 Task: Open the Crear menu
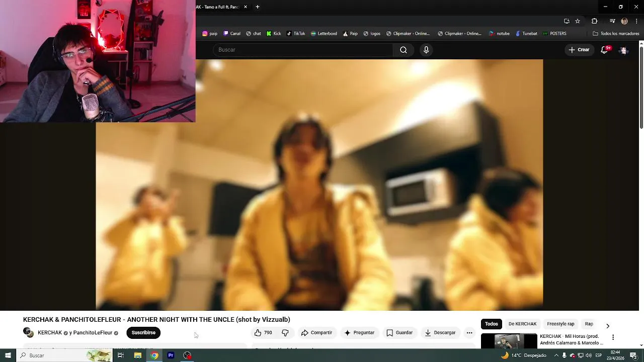coord(579,50)
